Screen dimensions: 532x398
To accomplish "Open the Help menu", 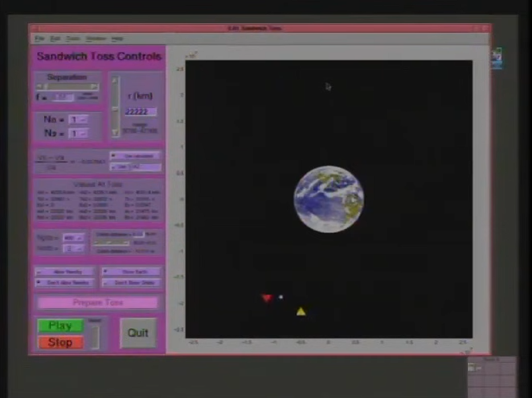I will coord(117,38).
